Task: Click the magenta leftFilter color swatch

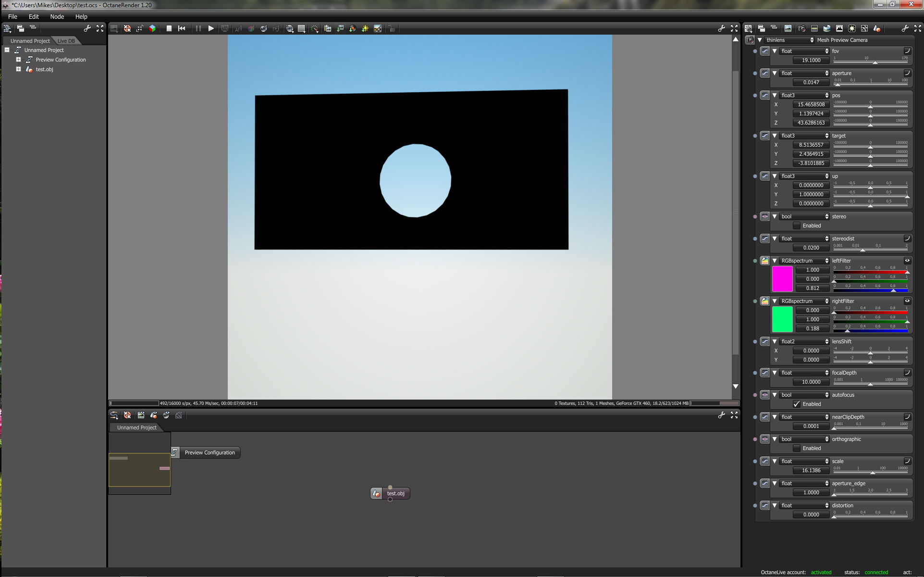Action: (x=782, y=279)
